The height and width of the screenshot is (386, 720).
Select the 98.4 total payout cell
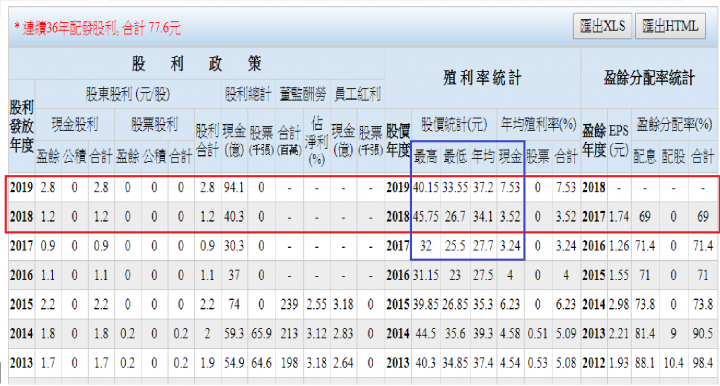click(x=703, y=363)
